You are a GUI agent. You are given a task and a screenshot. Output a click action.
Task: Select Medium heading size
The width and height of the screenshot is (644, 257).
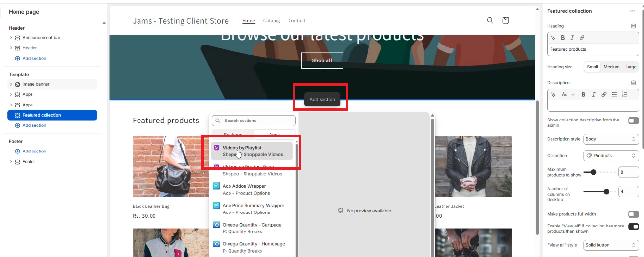[x=611, y=67]
